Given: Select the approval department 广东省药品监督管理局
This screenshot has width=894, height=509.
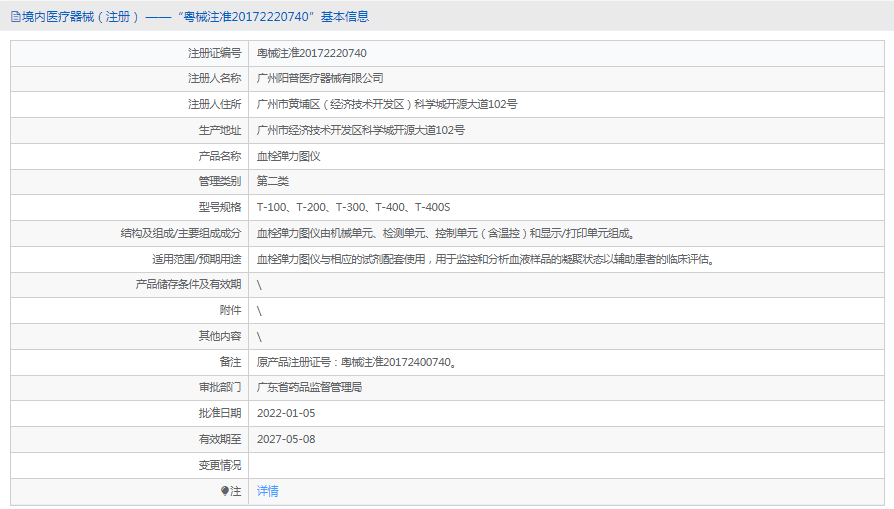Looking at the screenshot, I should click(309, 387).
